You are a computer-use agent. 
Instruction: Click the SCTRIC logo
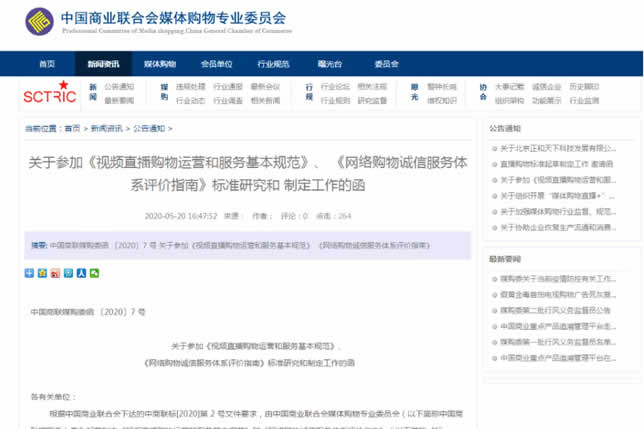(49, 93)
